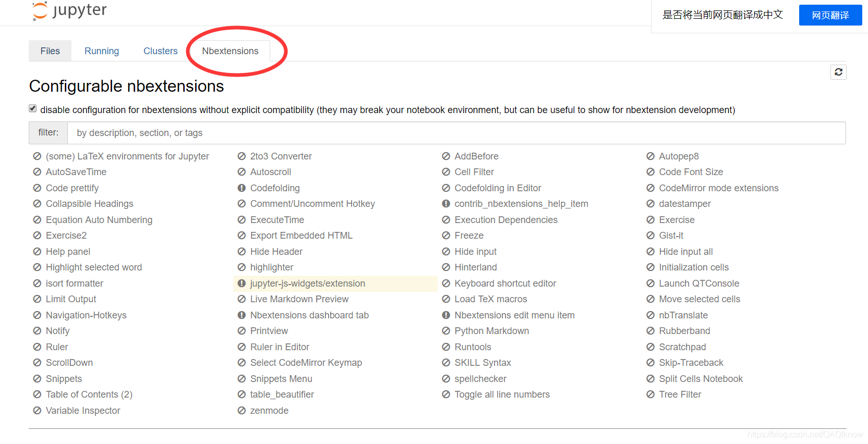Click the warning icon beside Nbextensions edit menu item
The height and width of the screenshot is (444, 868).
coord(446,315)
